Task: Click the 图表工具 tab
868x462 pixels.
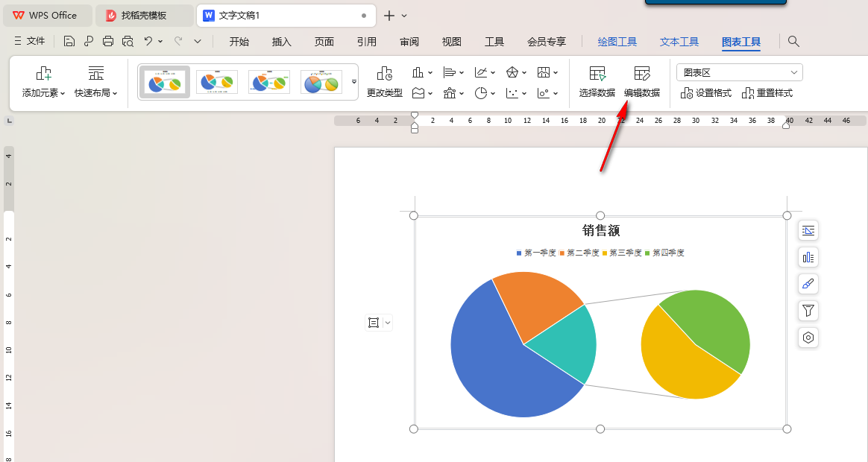Action: (741, 42)
